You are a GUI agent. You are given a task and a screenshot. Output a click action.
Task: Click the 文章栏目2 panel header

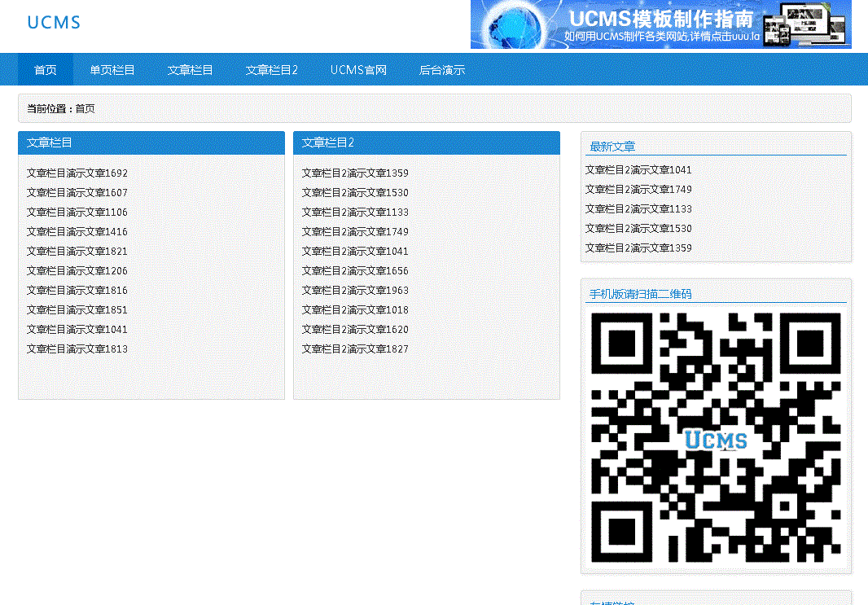point(328,142)
